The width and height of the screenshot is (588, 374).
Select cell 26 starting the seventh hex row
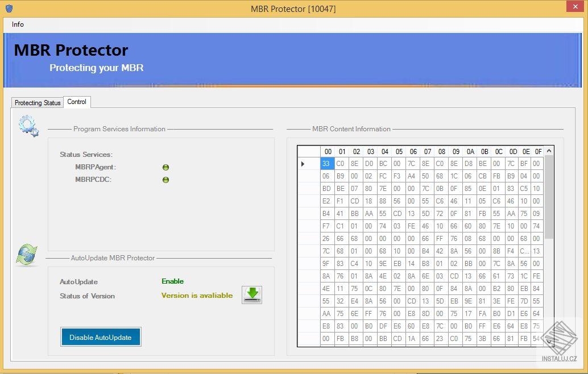click(x=326, y=239)
